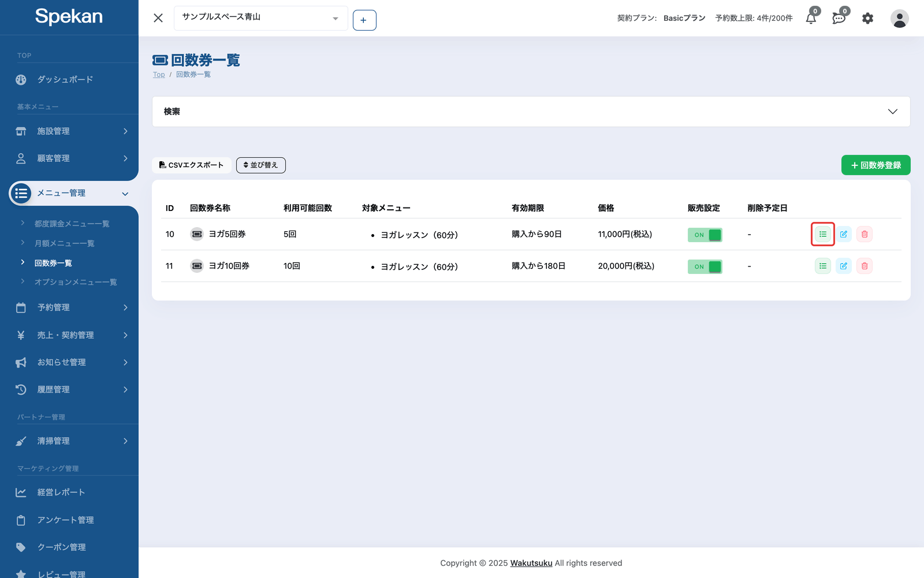
Task: Open the chat messages icon
Action: click(839, 18)
